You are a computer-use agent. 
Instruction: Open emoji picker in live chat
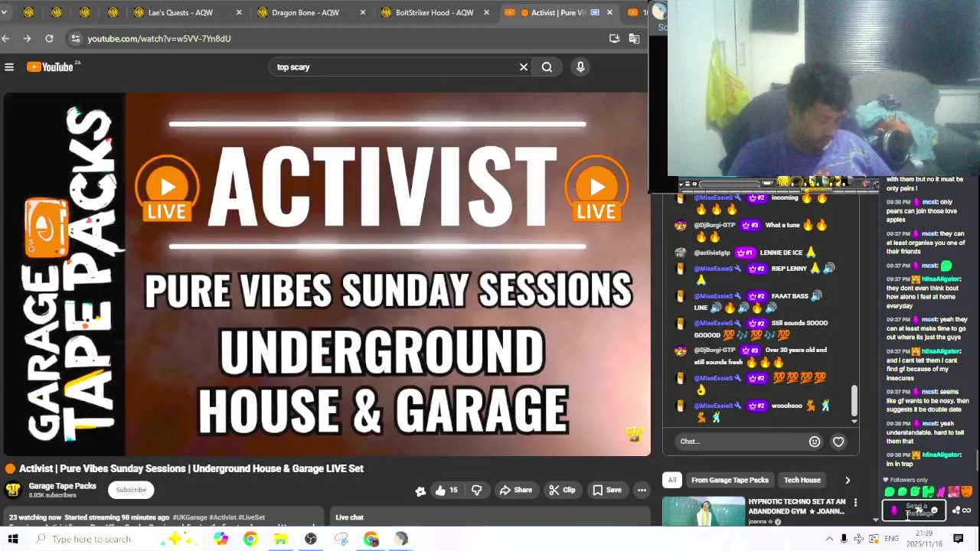point(815,442)
